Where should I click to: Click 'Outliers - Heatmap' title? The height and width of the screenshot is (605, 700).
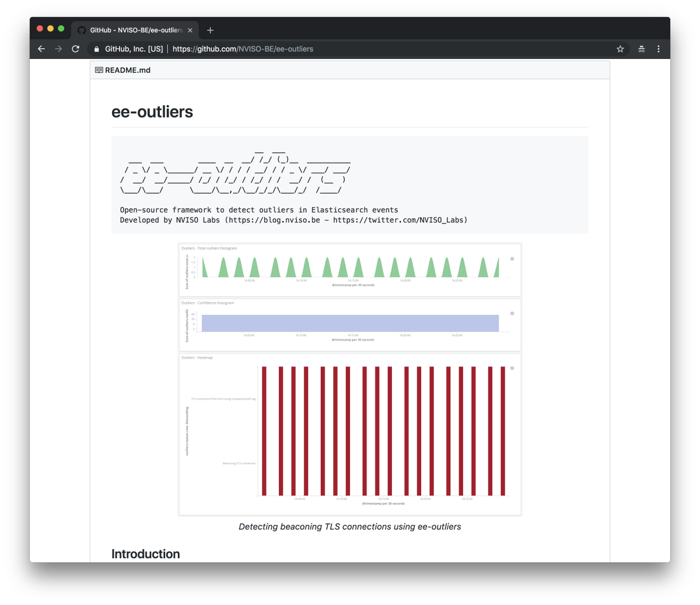197,358
